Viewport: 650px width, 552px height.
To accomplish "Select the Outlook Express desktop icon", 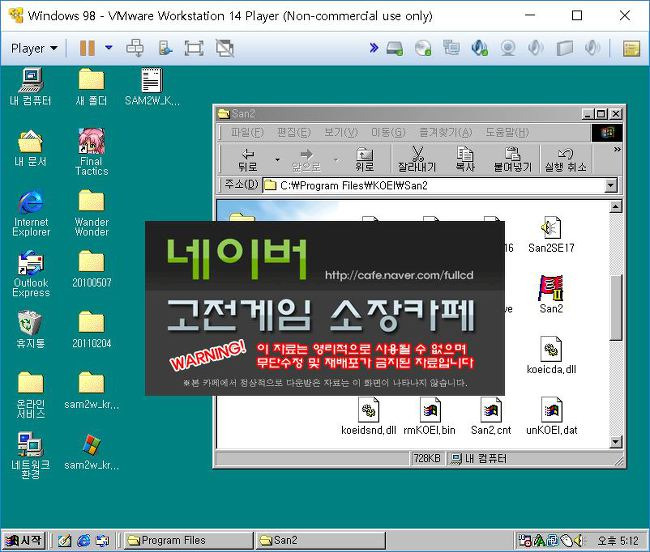I will click(31, 274).
